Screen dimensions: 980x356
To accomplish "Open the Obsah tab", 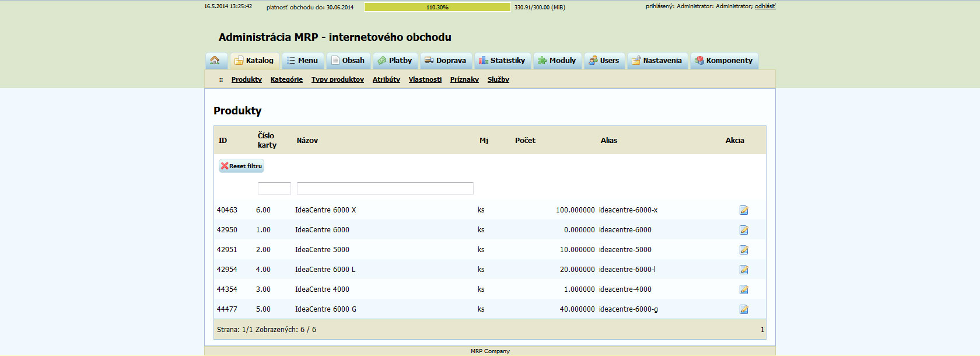I will (x=348, y=61).
